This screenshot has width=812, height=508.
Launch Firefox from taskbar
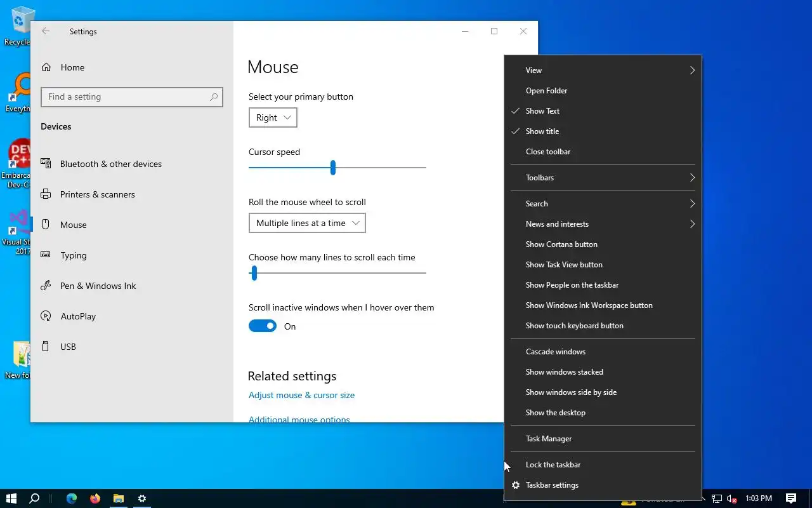(95, 498)
